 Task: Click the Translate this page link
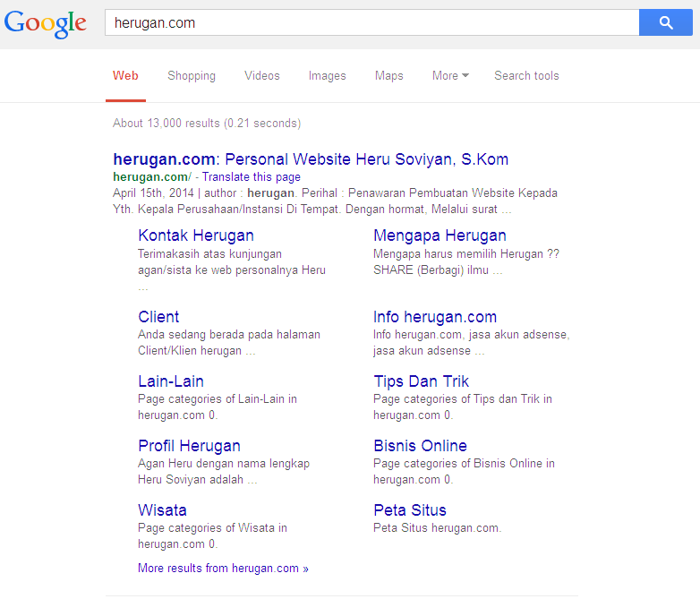coord(252,177)
